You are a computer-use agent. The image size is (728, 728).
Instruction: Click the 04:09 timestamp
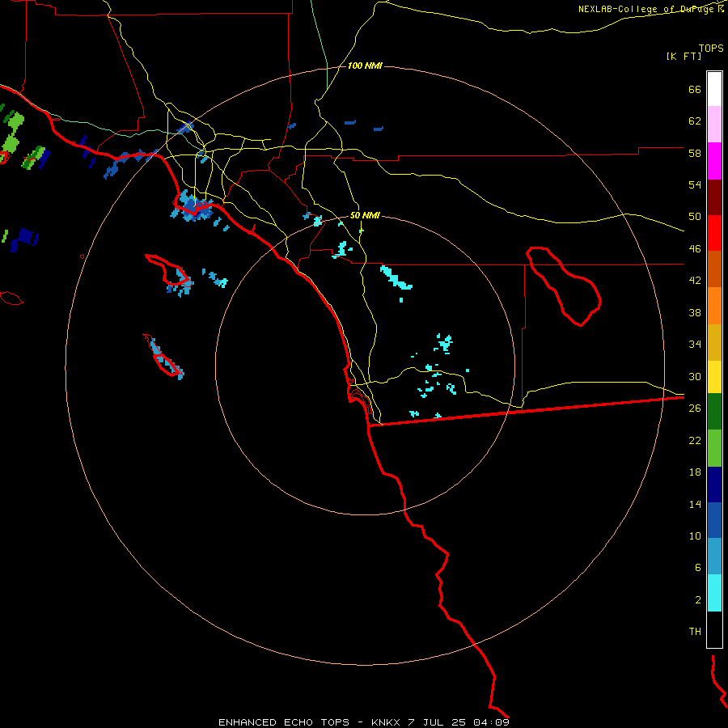coord(491,722)
